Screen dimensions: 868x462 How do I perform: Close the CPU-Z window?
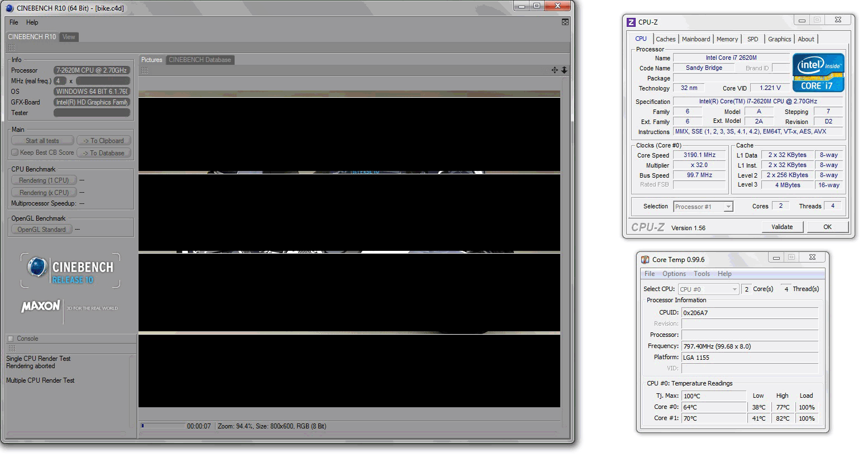click(x=838, y=20)
